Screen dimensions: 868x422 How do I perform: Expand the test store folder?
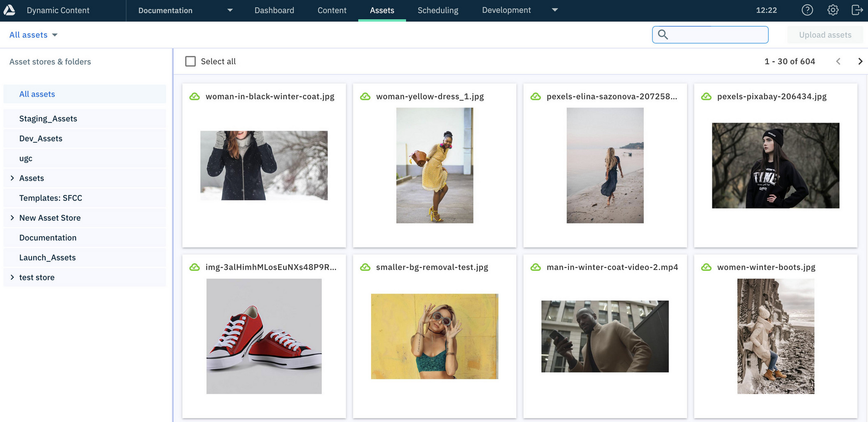point(12,277)
